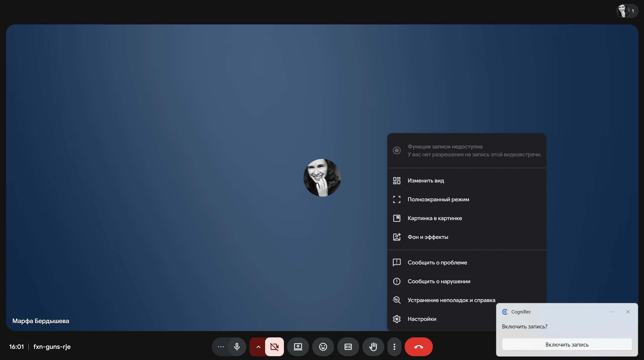Open the three-dot more options icon
Viewport: 644px width, 360px height.
pyautogui.click(x=394, y=347)
